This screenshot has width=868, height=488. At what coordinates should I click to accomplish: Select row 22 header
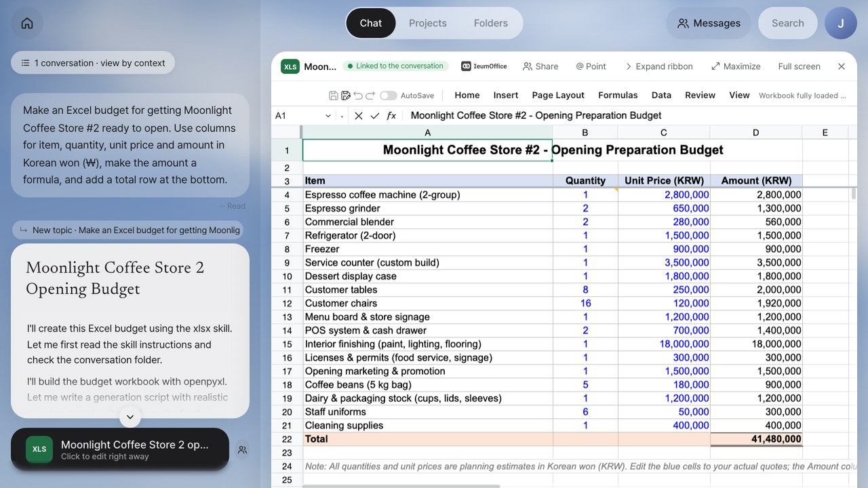(287, 439)
